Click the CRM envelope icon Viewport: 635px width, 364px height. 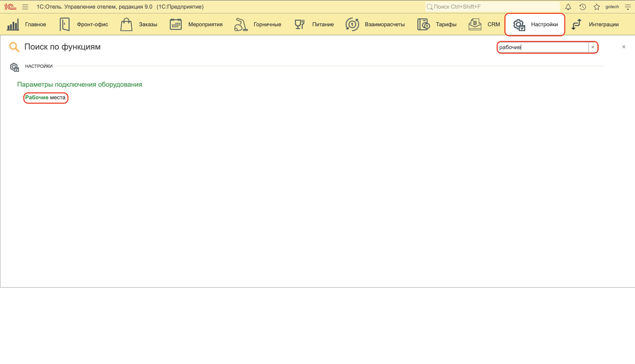475,25
